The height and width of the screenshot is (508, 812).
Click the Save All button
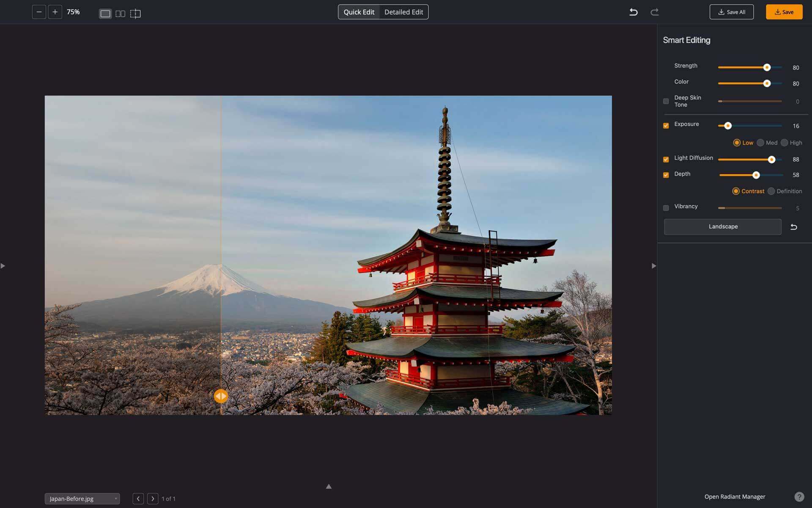(731, 12)
